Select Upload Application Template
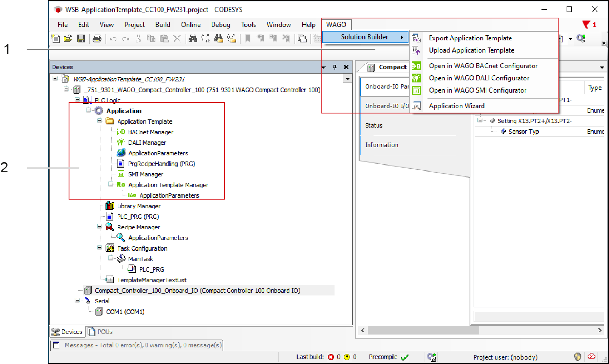The image size is (609, 364). click(471, 50)
